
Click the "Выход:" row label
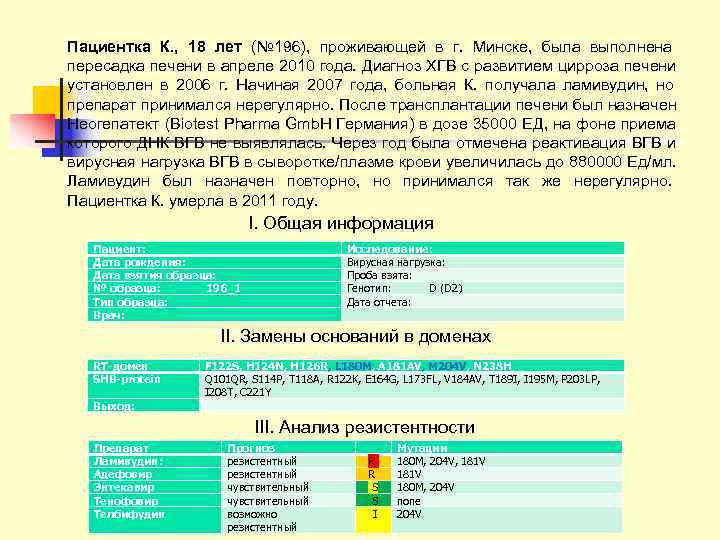[x=143, y=405]
